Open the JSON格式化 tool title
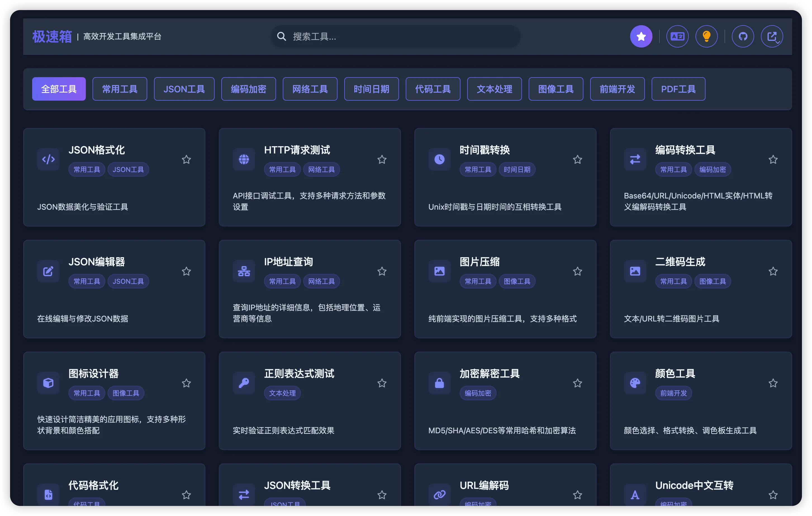This screenshot has height=516, width=812. [x=96, y=150]
